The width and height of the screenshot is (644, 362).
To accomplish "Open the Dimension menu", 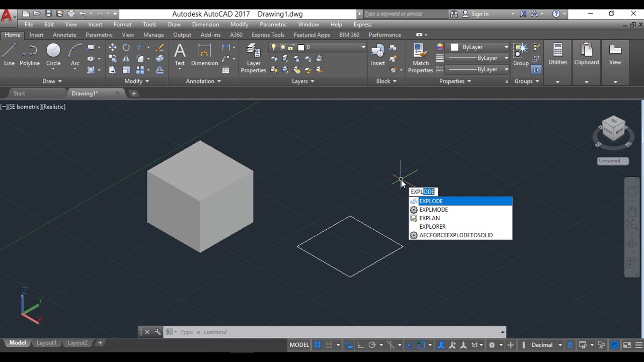I will (x=205, y=24).
